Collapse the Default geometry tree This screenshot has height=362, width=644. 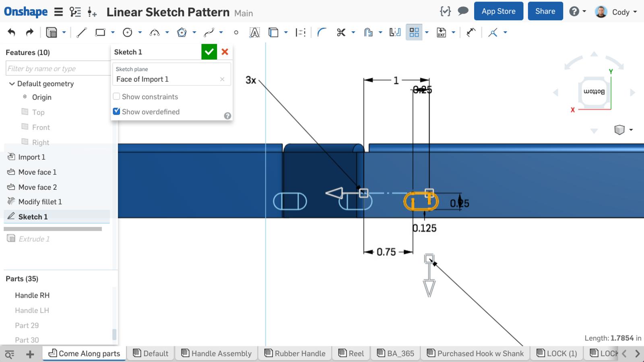pyautogui.click(x=12, y=84)
